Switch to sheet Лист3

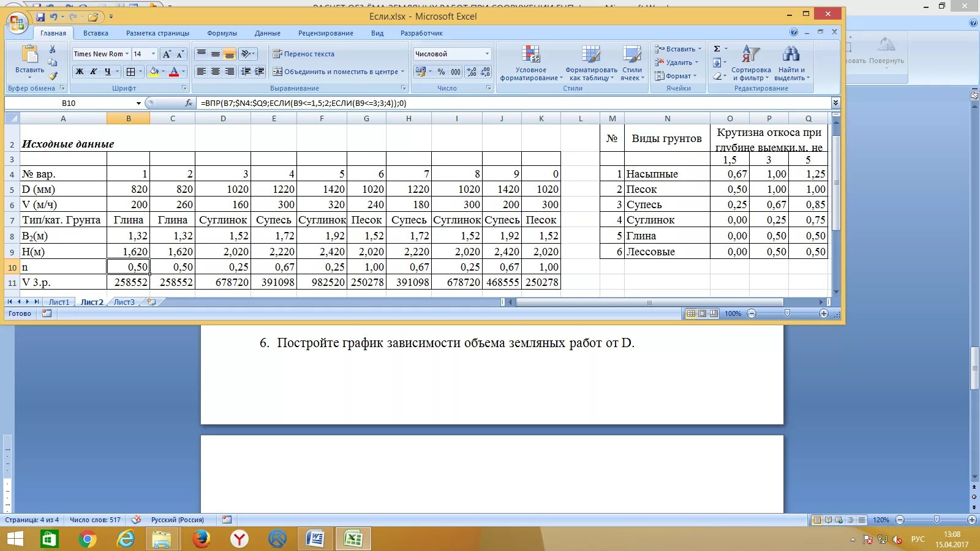[124, 302]
